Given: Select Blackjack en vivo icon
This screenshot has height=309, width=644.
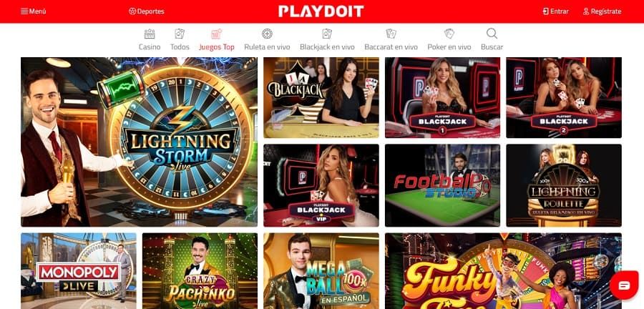Looking at the screenshot, I should [327, 34].
